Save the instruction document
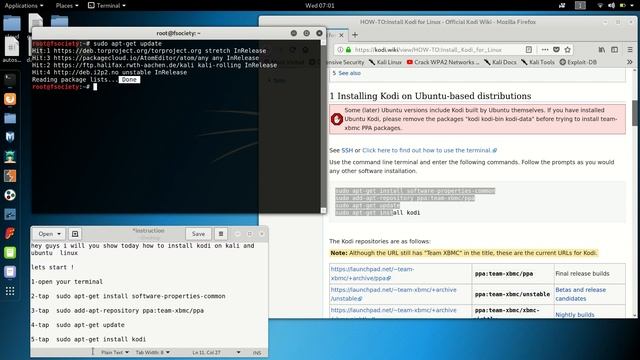 (198, 234)
